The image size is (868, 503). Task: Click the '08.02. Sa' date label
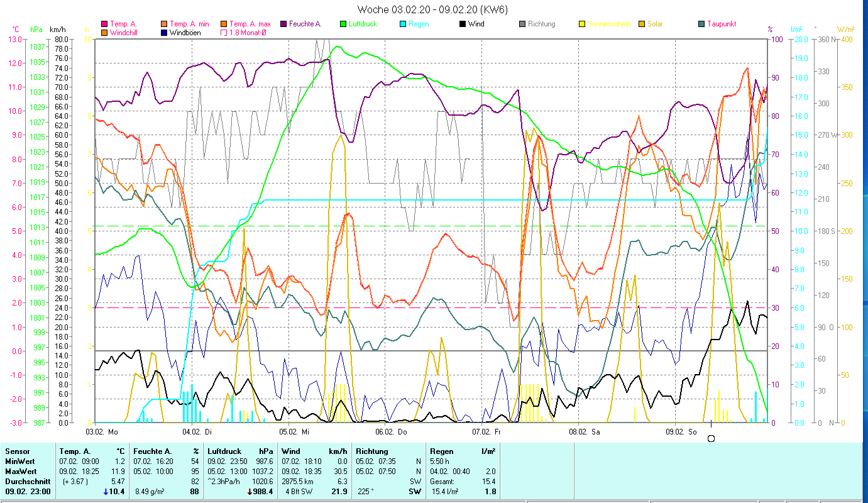tap(585, 432)
